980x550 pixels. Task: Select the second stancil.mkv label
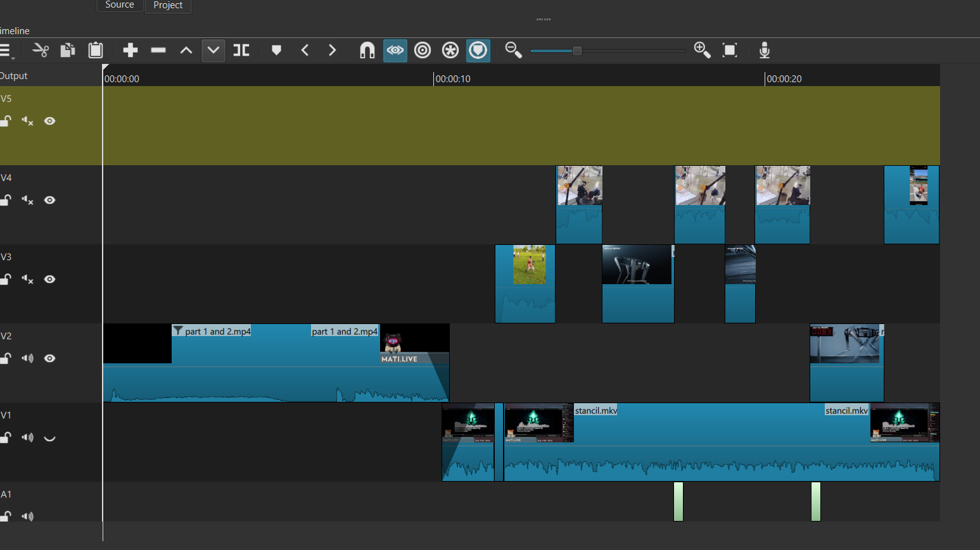coord(846,411)
